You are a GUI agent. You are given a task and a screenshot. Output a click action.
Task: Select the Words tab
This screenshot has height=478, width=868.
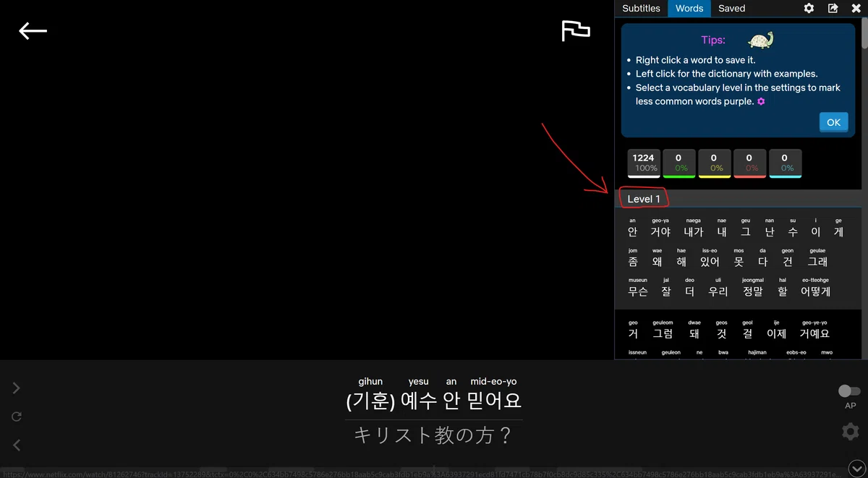click(x=689, y=8)
